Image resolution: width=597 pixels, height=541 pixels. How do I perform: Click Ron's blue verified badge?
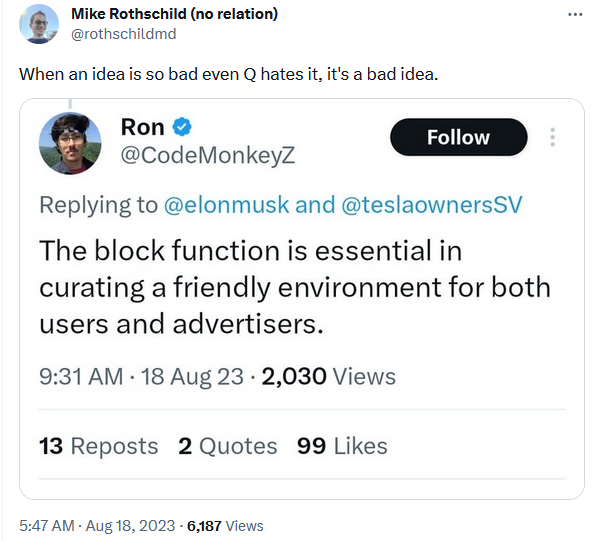(182, 127)
